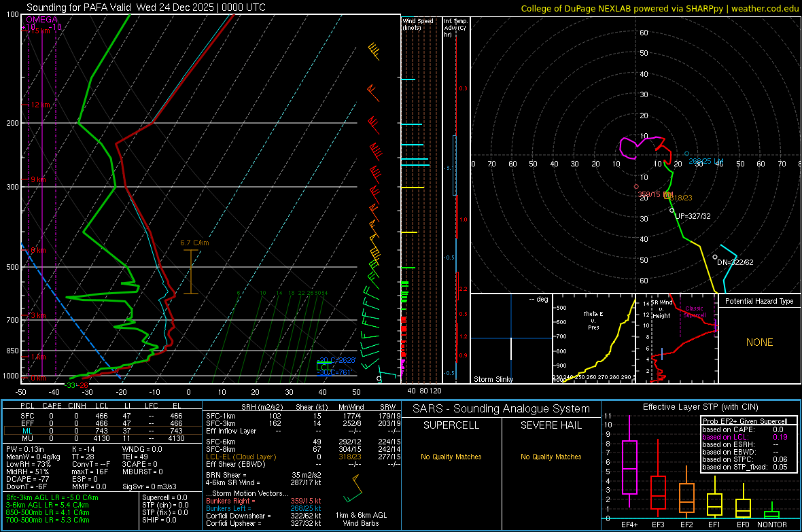Click the '6.7 C/km' lapse rate label
The height and width of the screenshot is (532, 802).
[x=194, y=243]
